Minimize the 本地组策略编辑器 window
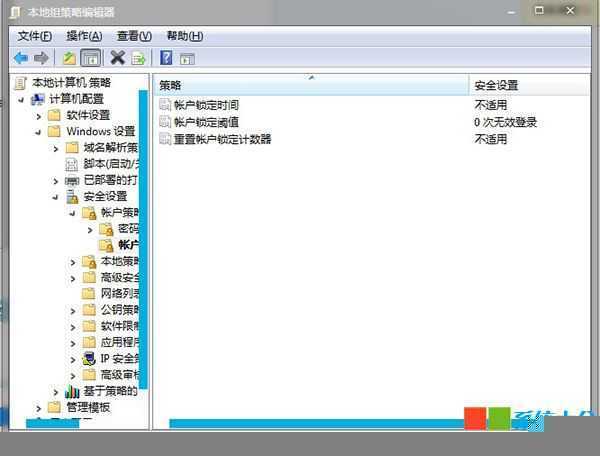The width and height of the screenshot is (600, 456). pyautogui.click(x=511, y=12)
